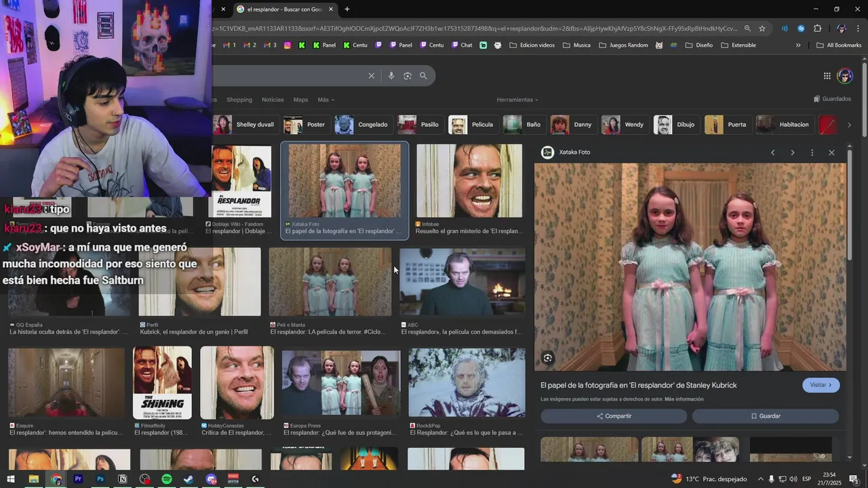Open Spotify from the taskbar

click(x=167, y=479)
